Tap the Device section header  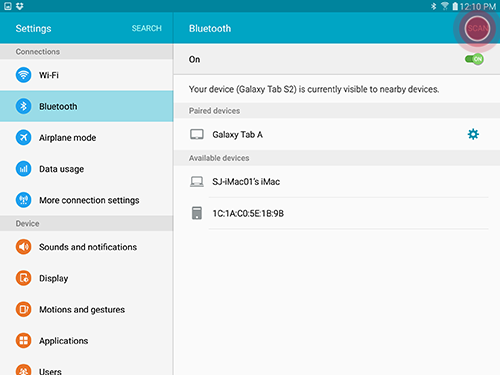87,223
